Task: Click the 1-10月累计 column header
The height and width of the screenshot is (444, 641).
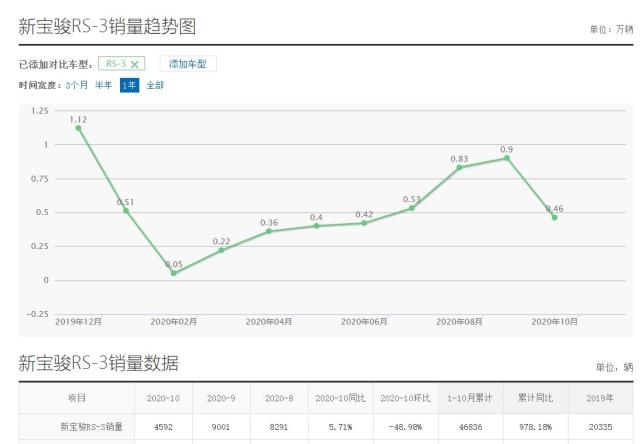Action: coord(470,398)
